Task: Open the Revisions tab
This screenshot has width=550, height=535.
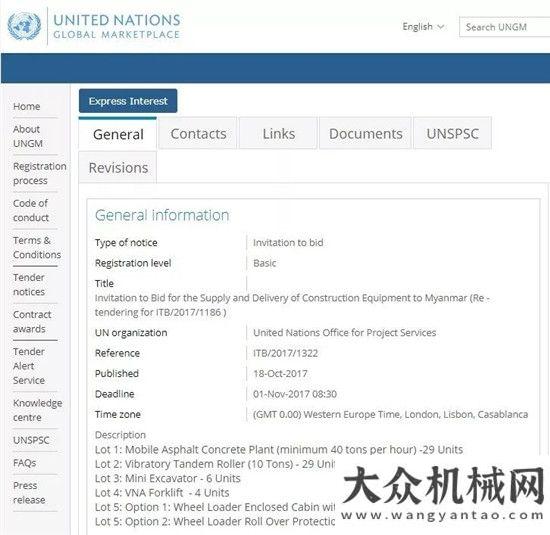Action: pos(118,168)
